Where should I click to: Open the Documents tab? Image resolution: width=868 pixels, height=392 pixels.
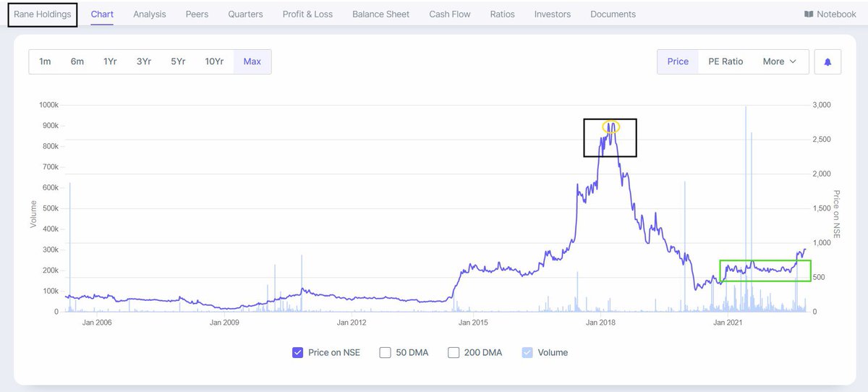(x=613, y=14)
